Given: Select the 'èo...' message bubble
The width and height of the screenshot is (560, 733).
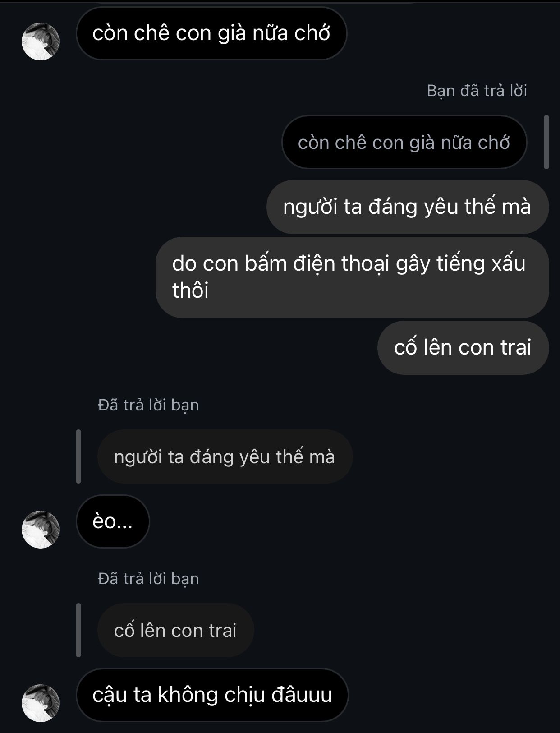Looking at the screenshot, I should click(113, 521).
